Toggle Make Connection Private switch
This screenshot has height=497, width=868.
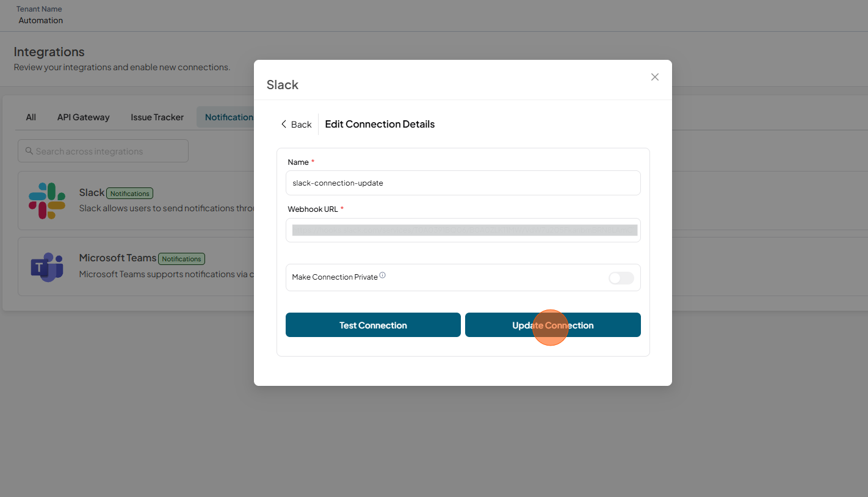pos(621,278)
